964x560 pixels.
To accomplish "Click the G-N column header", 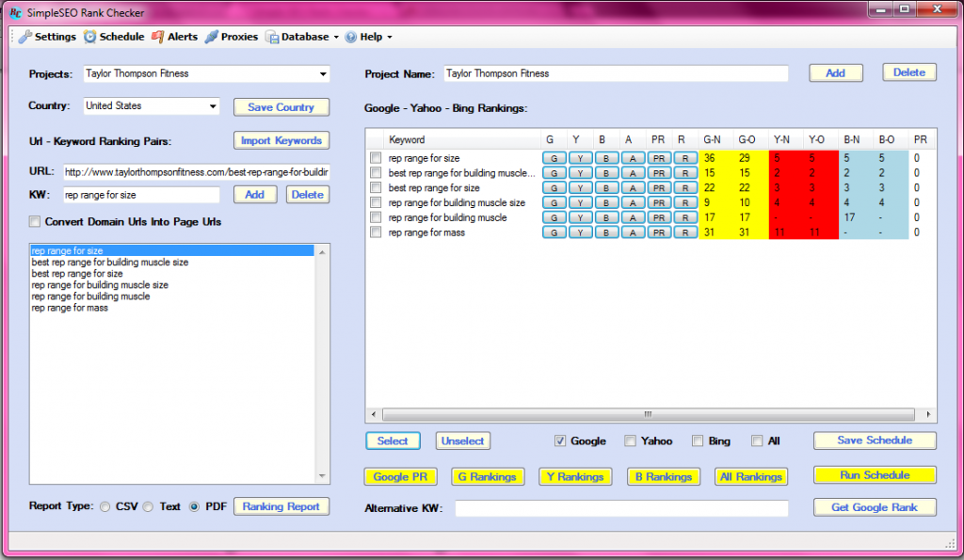I will [716, 140].
